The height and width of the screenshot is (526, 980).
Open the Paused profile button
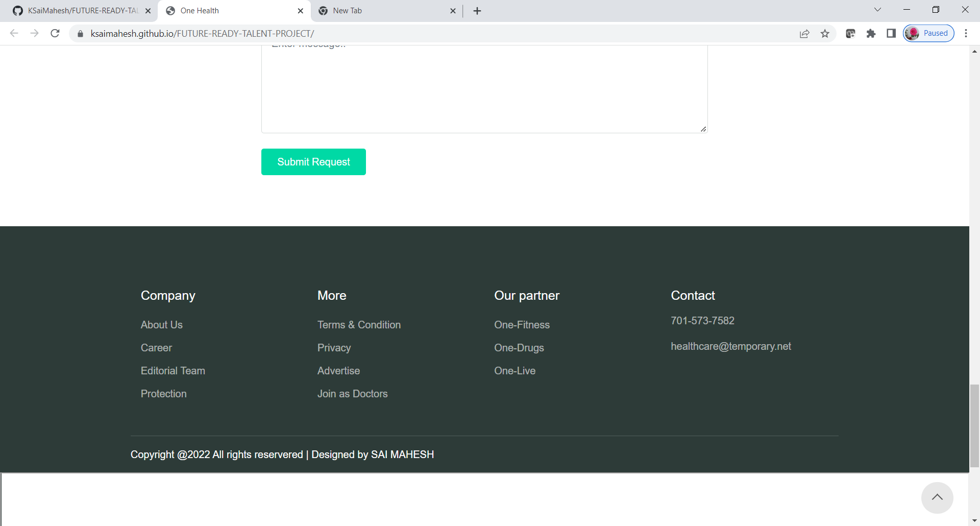click(928, 34)
